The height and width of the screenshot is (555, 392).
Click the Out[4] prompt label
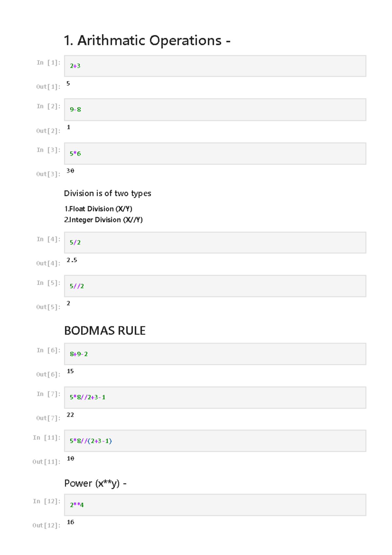coord(48,263)
